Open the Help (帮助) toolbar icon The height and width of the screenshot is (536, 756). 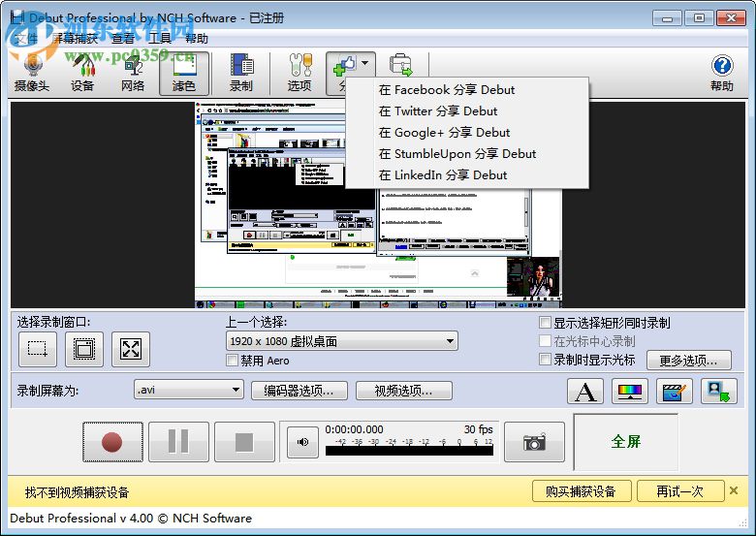click(722, 74)
